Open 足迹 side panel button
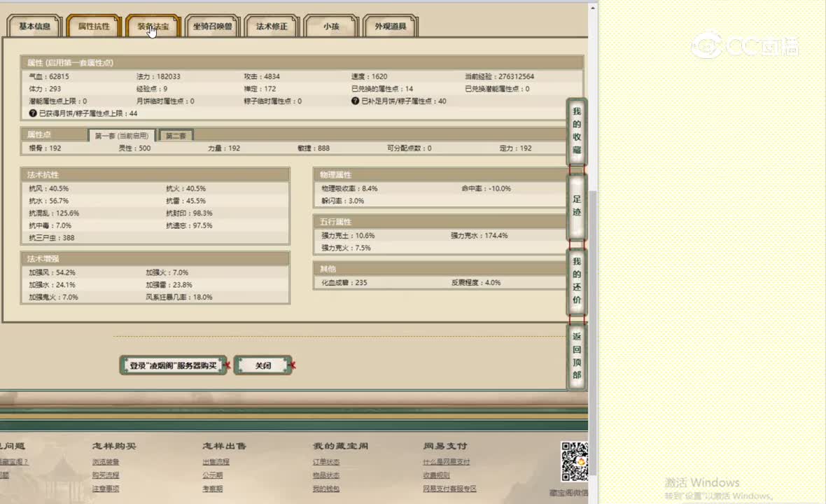Image resolution: width=826 pixels, height=504 pixels. [x=577, y=206]
